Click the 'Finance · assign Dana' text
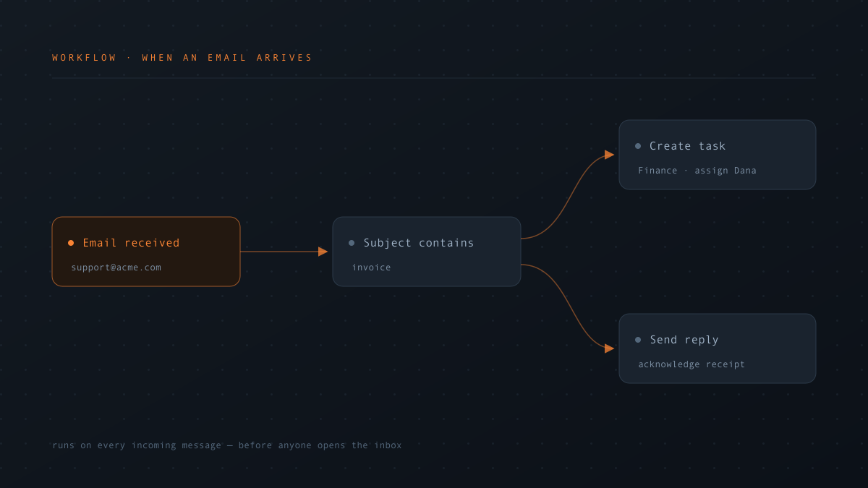Viewport: 868px width, 488px height. 697,171
